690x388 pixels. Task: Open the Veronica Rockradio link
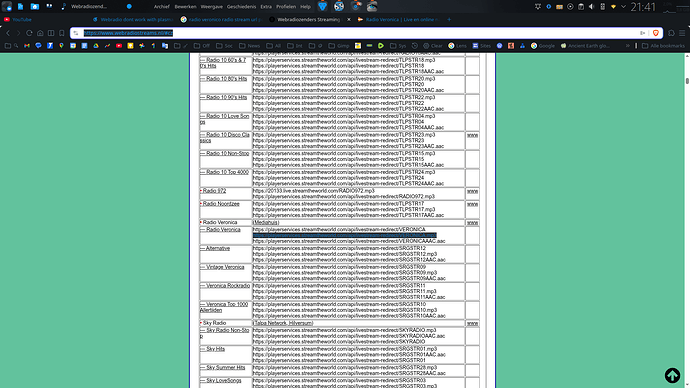(x=225, y=286)
